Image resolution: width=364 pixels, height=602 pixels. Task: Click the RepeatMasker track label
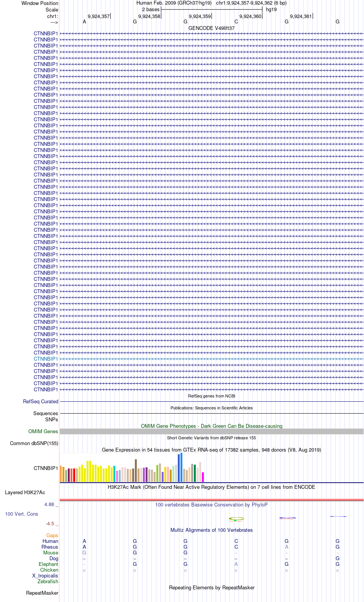[x=42, y=593]
